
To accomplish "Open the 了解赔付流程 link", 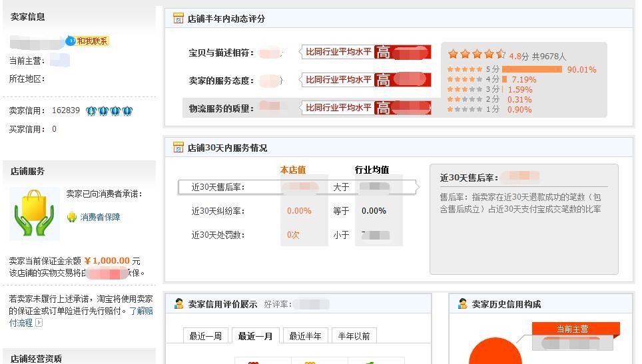I will click(x=140, y=311).
